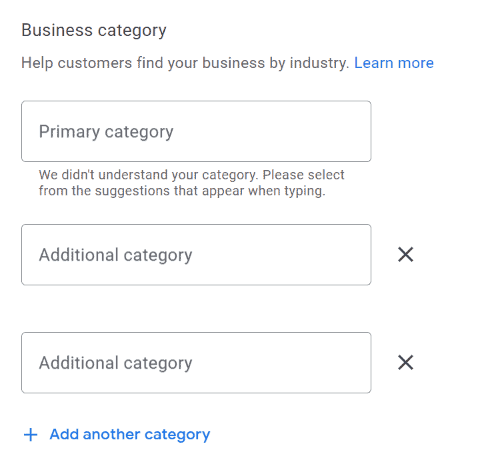The image size is (487, 458).
Task: Open Primary category suggestions box
Action: [196, 131]
